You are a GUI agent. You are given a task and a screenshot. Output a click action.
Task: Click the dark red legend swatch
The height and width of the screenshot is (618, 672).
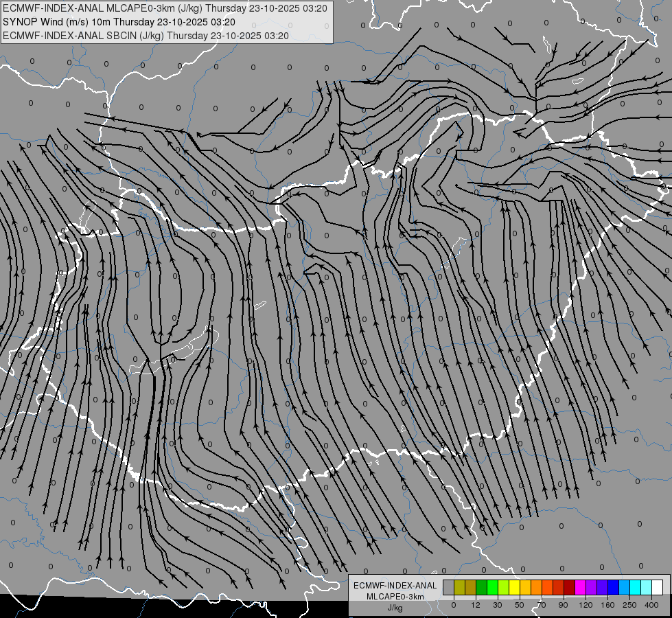pyautogui.click(x=569, y=587)
